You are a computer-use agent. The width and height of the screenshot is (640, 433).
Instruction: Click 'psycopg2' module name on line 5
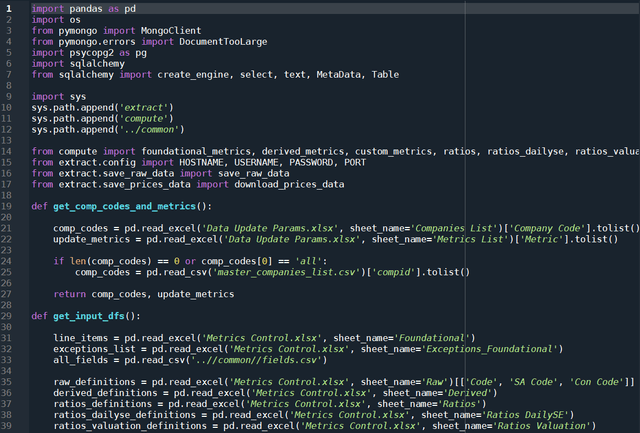point(91,53)
